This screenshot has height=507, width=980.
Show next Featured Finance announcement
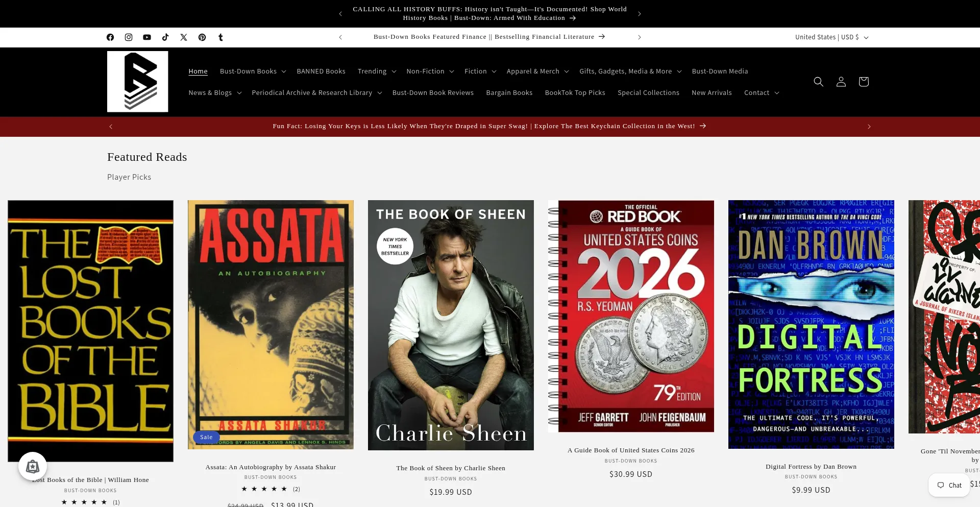pos(639,37)
